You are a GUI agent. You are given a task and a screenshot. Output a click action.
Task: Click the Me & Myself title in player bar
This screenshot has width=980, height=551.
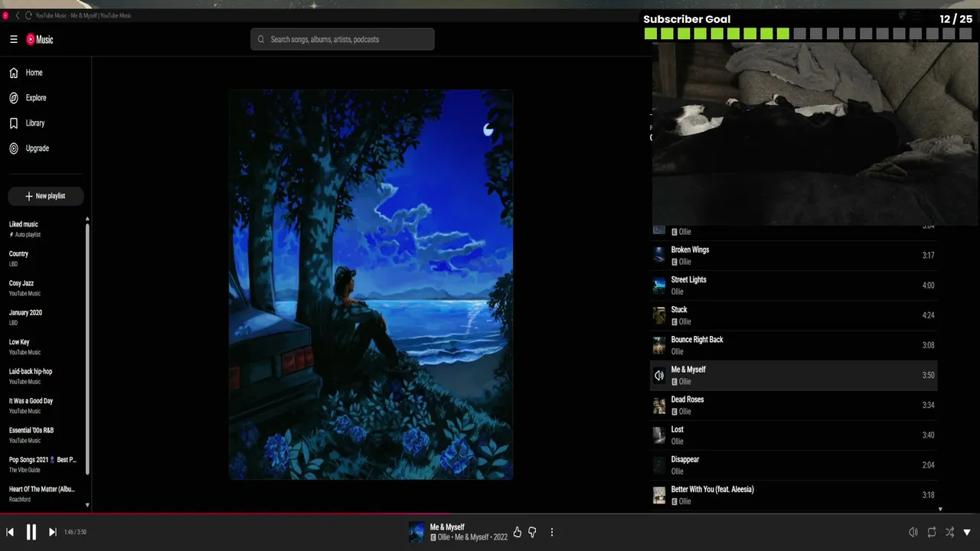point(447,527)
